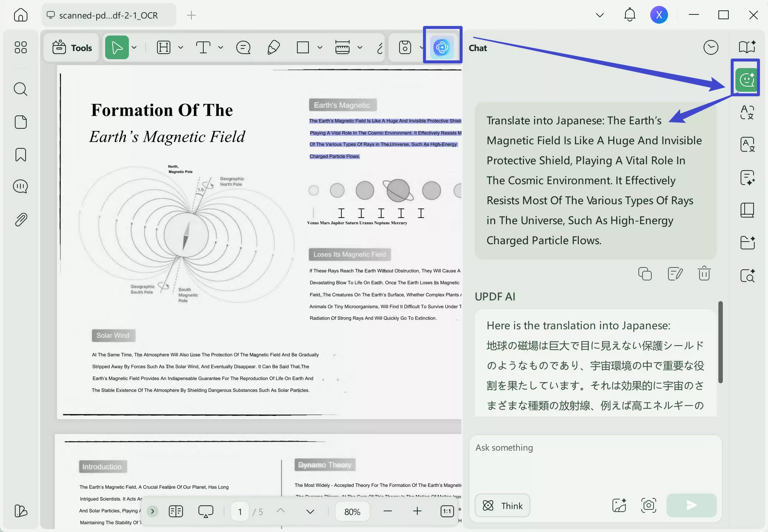Expand the selection tool dropdown arrow

pos(134,47)
